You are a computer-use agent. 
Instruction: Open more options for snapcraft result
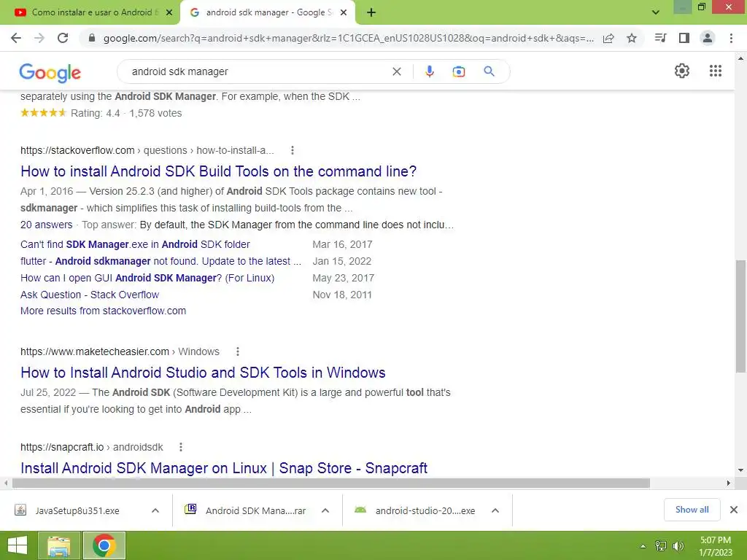click(181, 447)
